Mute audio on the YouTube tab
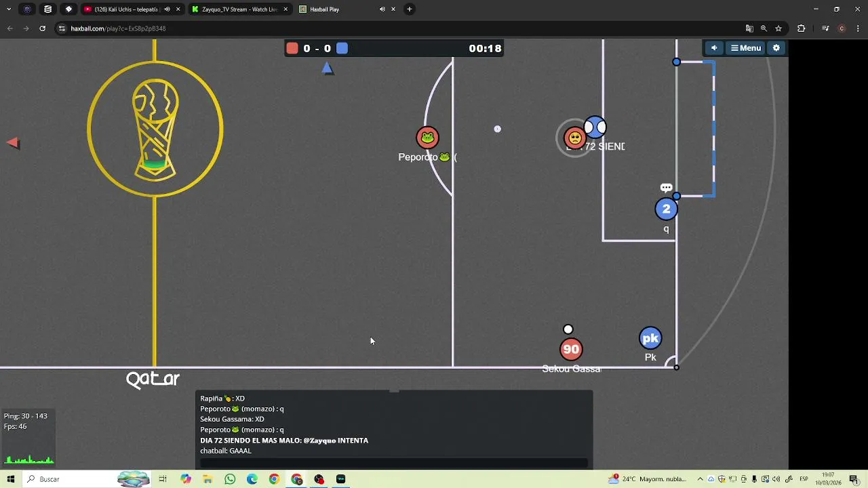The image size is (868, 488). 167,9
